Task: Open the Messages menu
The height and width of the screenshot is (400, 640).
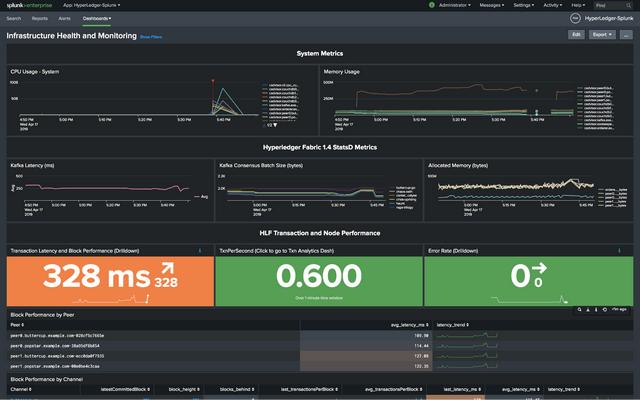Action: pos(491,5)
